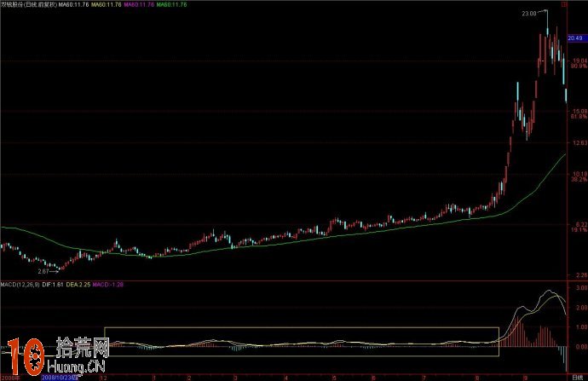Select the highlighted 2008/10/23 date on timeline
588x381 pixels.
coord(61,376)
